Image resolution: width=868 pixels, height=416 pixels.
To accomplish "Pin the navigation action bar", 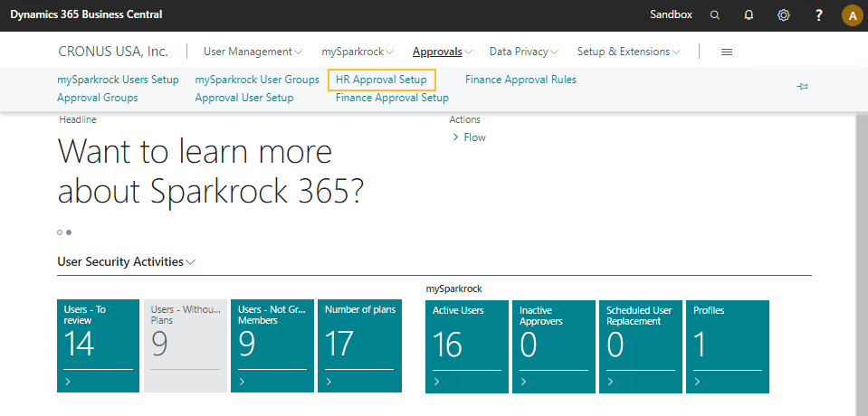I will pos(802,87).
